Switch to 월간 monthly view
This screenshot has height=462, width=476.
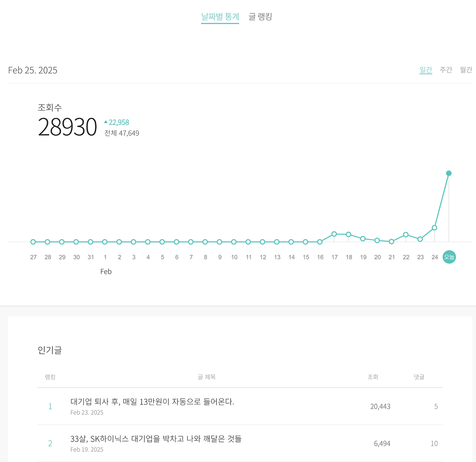click(466, 70)
